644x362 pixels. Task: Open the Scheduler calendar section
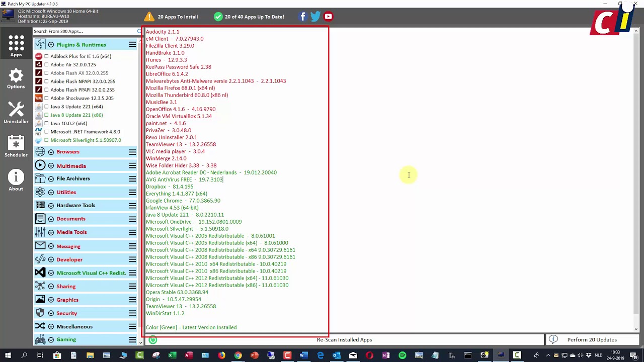click(16, 146)
